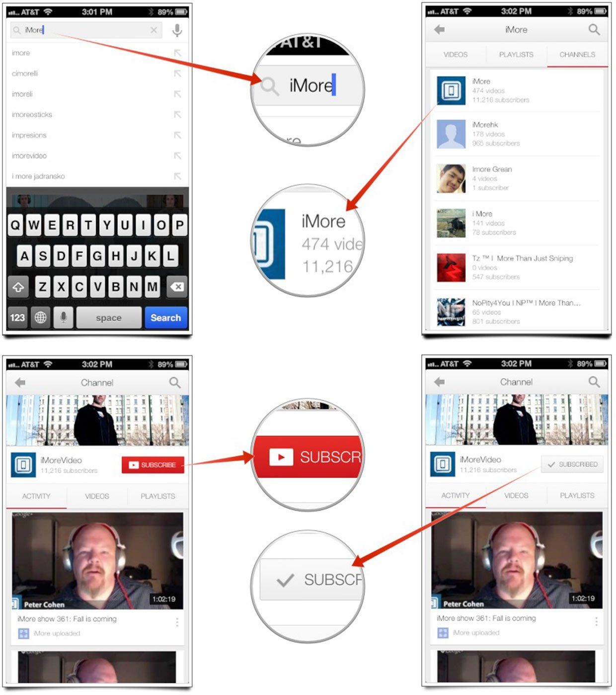Screen dimensions: 616x695
Task: Tap magnifier icon in iMore results header
Action: [x=594, y=30]
